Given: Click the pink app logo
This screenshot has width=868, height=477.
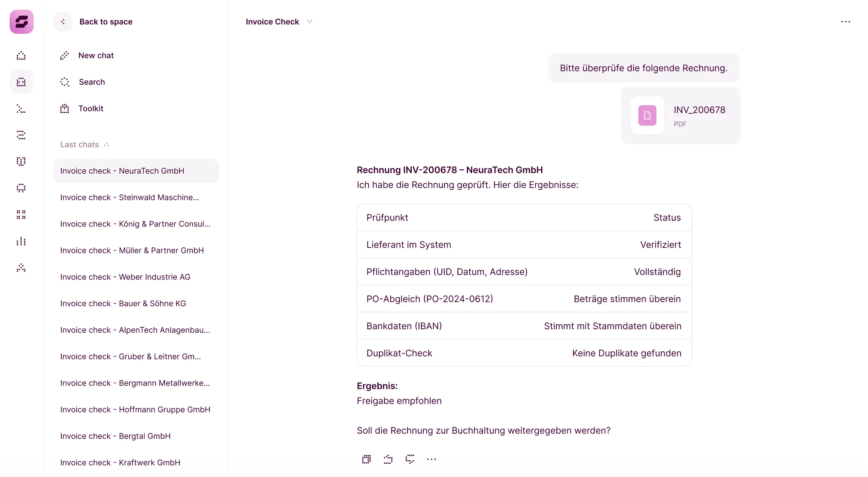Looking at the screenshot, I should (22, 22).
